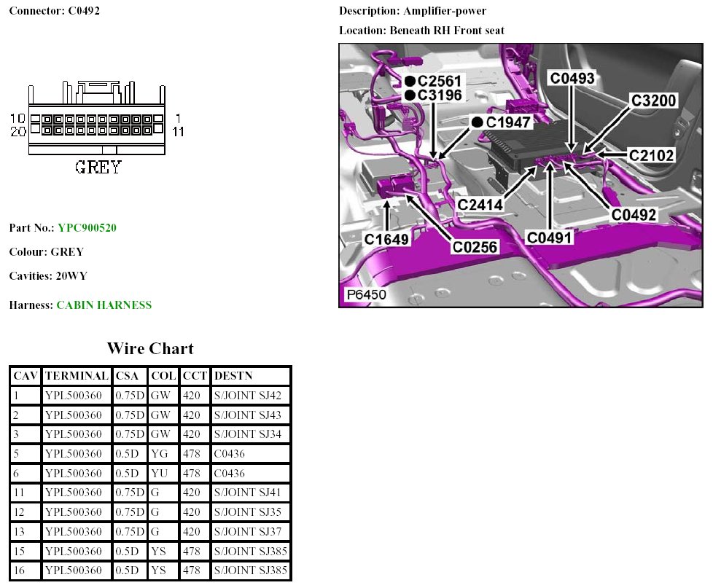
Task: Click the C2102 callout label
Action: click(x=652, y=154)
